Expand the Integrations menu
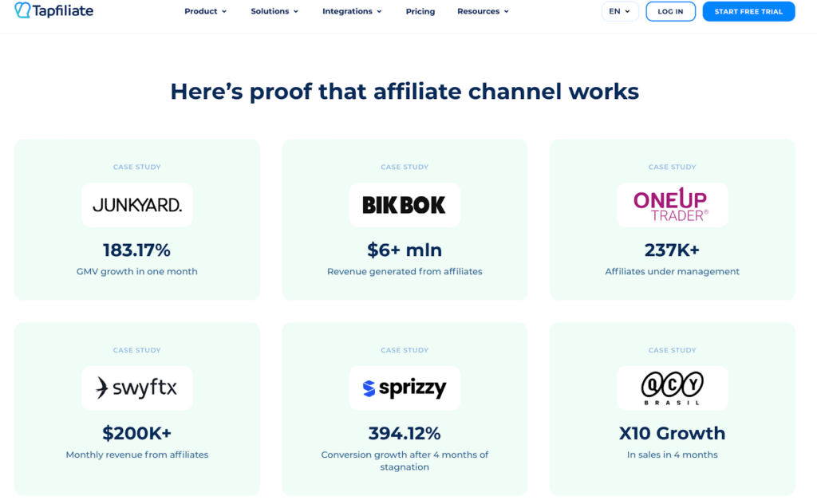 [352, 11]
